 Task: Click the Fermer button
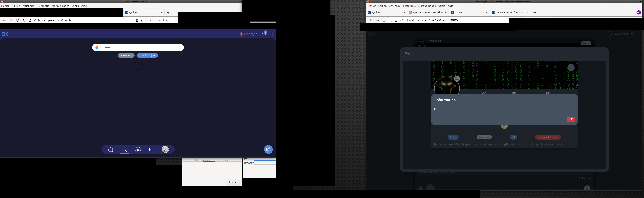coord(233,182)
